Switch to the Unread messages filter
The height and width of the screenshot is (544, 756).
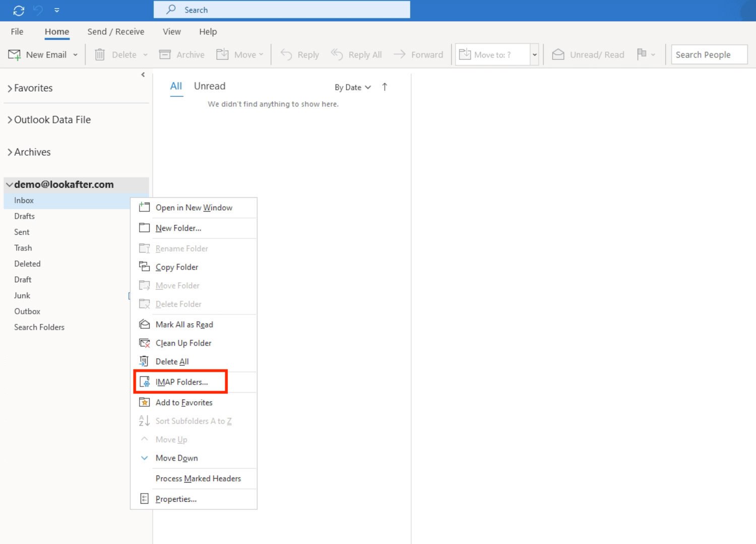[210, 86]
